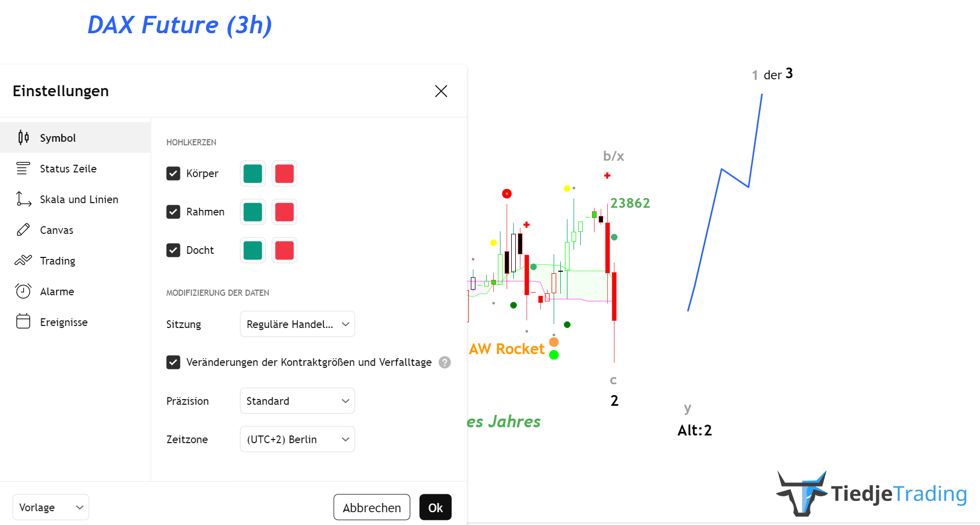Toggle the Rahmen checkbox
This screenshot has height=525, width=980.
pyautogui.click(x=173, y=212)
